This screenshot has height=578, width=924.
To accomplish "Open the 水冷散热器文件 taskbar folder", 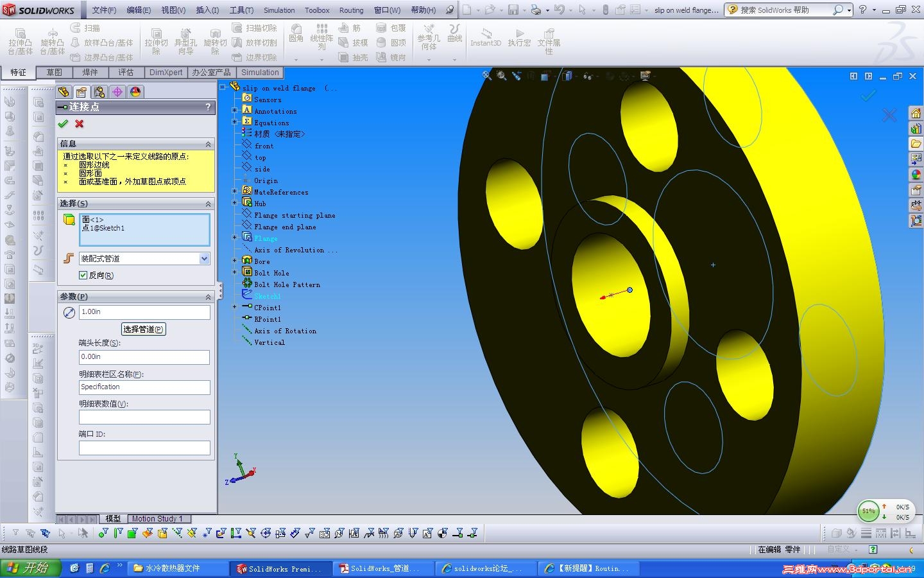I will (178, 568).
